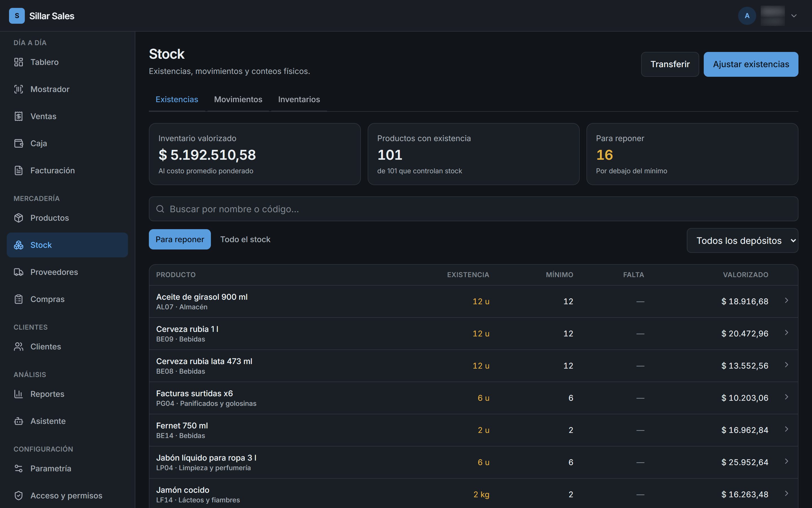
Task: Open Mostrador barcode scanner icon
Action: coord(18,89)
